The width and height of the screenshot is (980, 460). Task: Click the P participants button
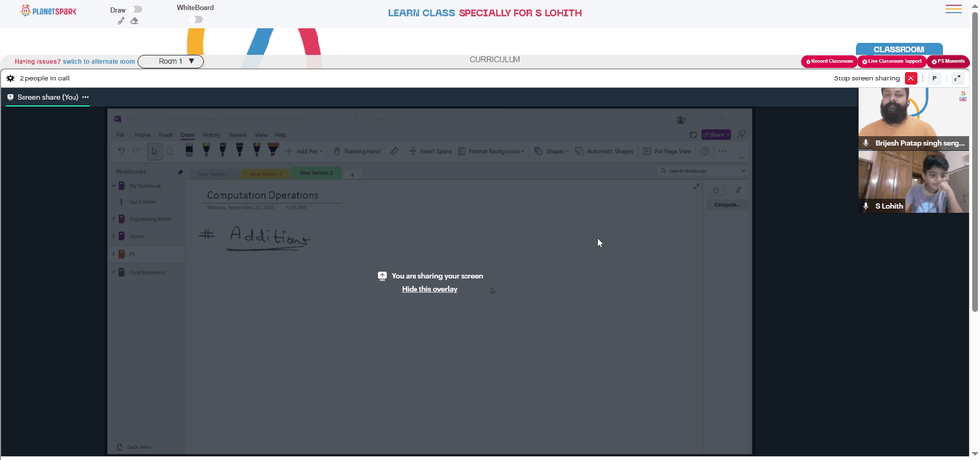pyautogui.click(x=934, y=78)
